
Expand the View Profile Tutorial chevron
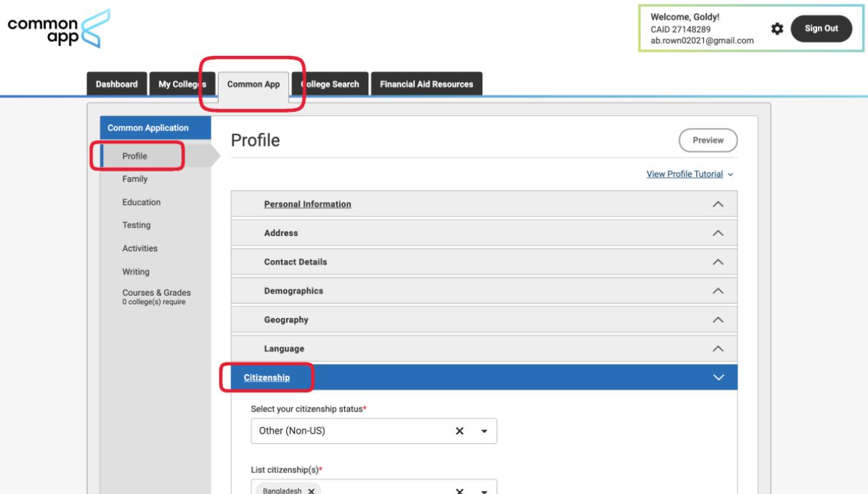(731, 174)
